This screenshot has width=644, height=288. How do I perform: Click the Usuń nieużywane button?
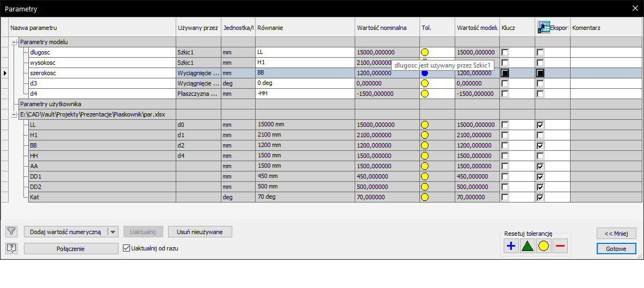click(x=200, y=232)
